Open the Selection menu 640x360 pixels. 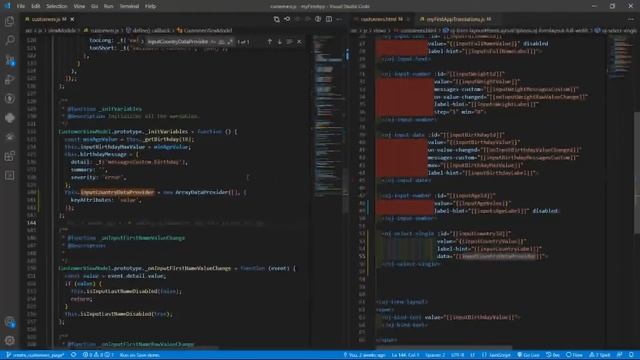(57, 6)
